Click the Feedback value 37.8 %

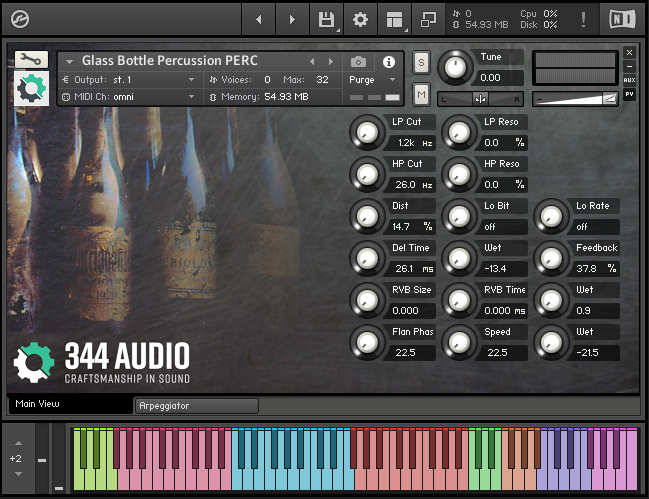tap(595, 269)
